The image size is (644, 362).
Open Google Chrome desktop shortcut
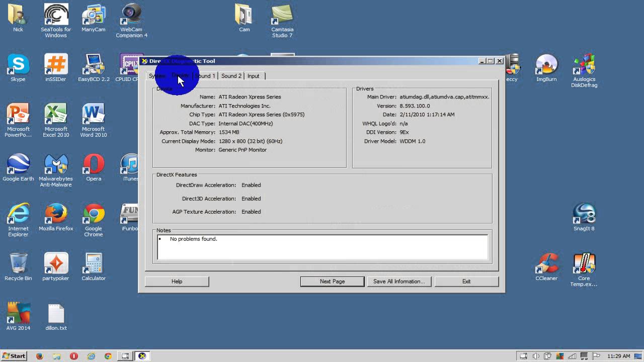pos(94,220)
